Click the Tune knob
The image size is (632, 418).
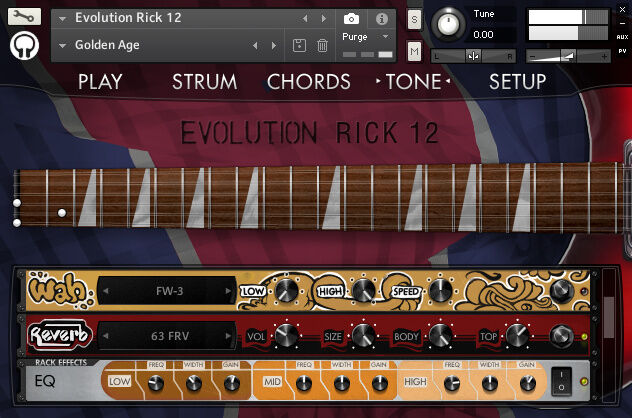point(448,24)
